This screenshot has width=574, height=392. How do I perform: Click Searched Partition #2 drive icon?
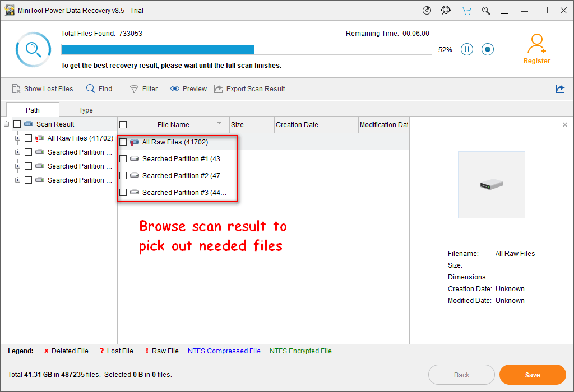tap(135, 175)
